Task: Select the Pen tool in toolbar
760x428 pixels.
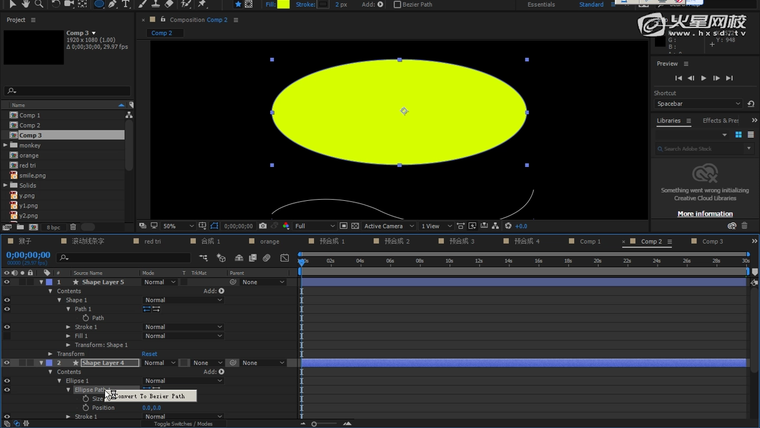Action: point(113,4)
